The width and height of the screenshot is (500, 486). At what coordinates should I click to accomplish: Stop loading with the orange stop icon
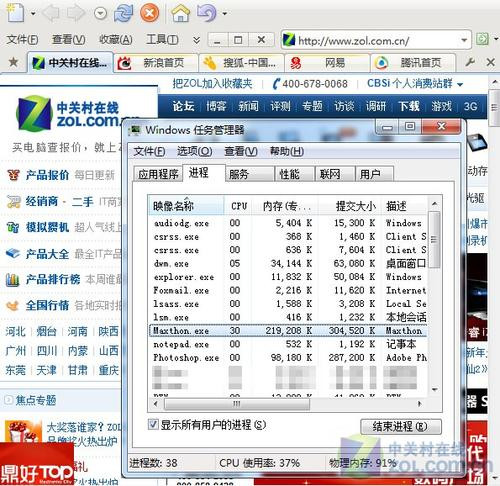(149, 13)
